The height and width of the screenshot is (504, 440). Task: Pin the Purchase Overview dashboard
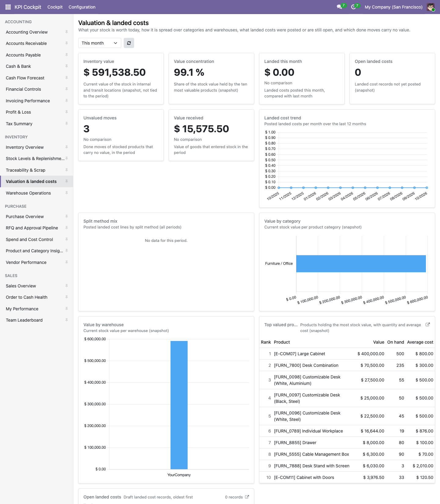(66, 217)
